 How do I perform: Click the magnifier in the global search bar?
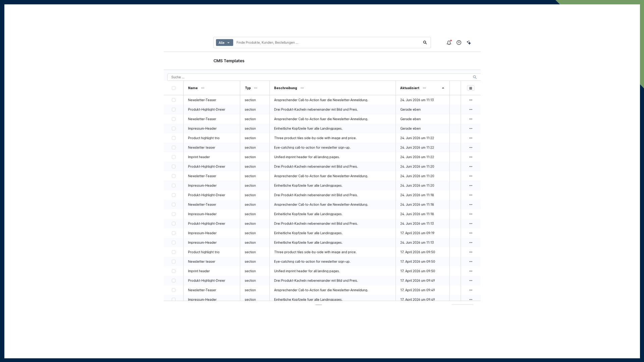pyautogui.click(x=425, y=43)
